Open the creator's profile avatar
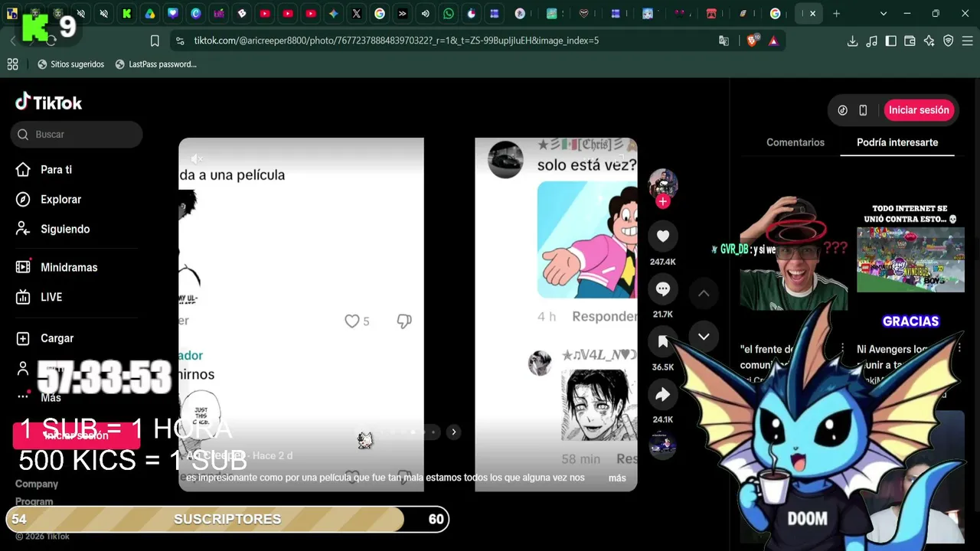The width and height of the screenshot is (980, 551). [663, 184]
